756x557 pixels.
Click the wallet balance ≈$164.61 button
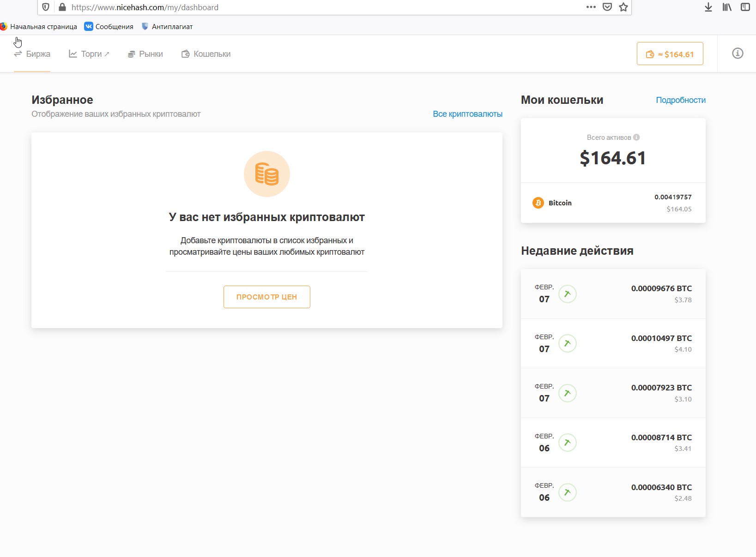pyautogui.click(x=670, y=54)
